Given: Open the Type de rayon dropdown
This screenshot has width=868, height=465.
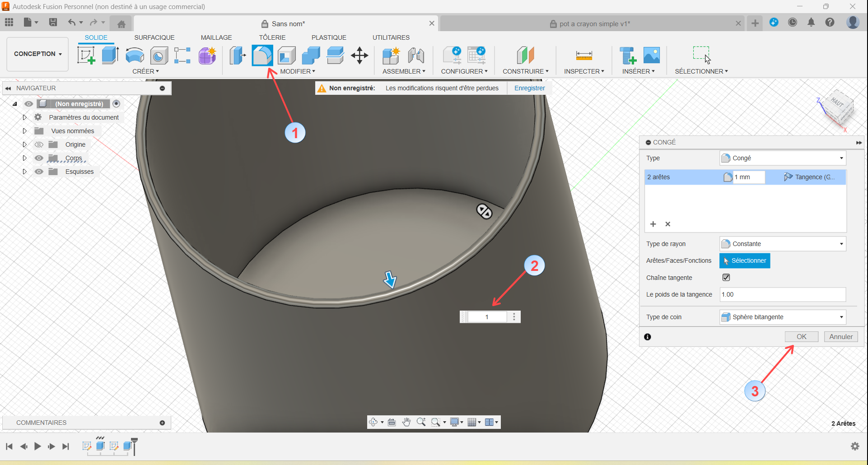Looking at the screenshot, I should pos(782,244).
